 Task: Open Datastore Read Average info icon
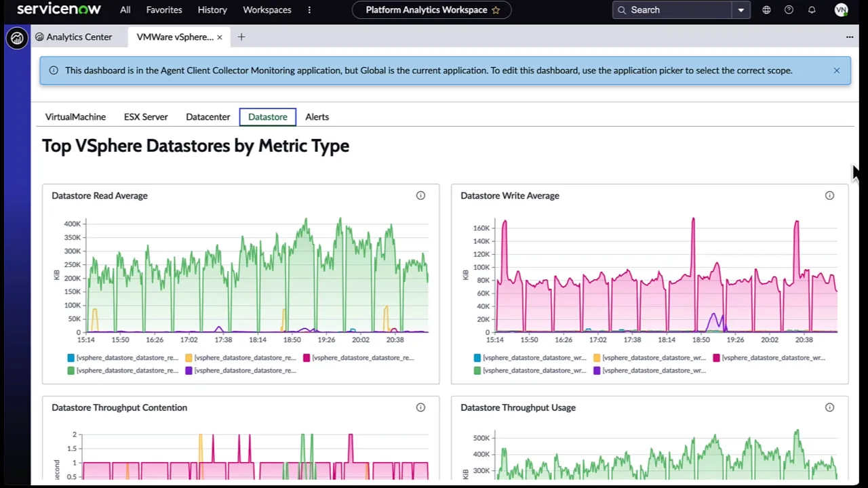click(x=420, y=195)
